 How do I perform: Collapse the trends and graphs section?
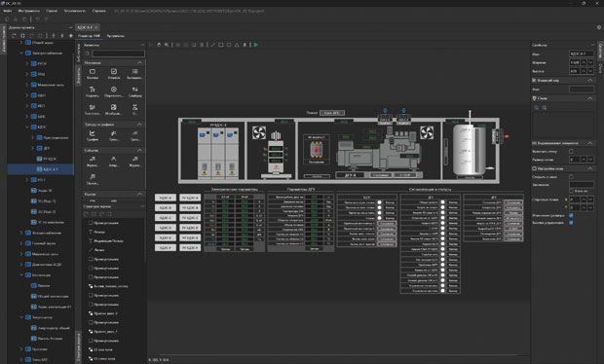[140, 125]
